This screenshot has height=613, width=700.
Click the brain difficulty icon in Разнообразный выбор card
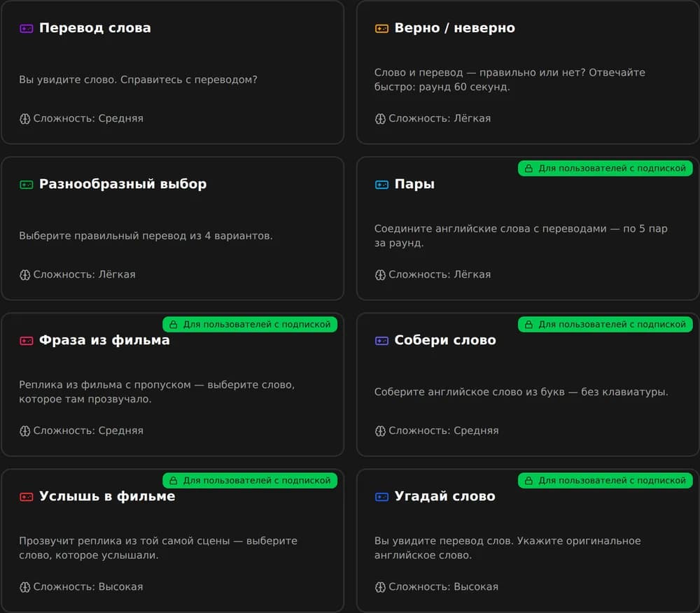click(25, 275)
